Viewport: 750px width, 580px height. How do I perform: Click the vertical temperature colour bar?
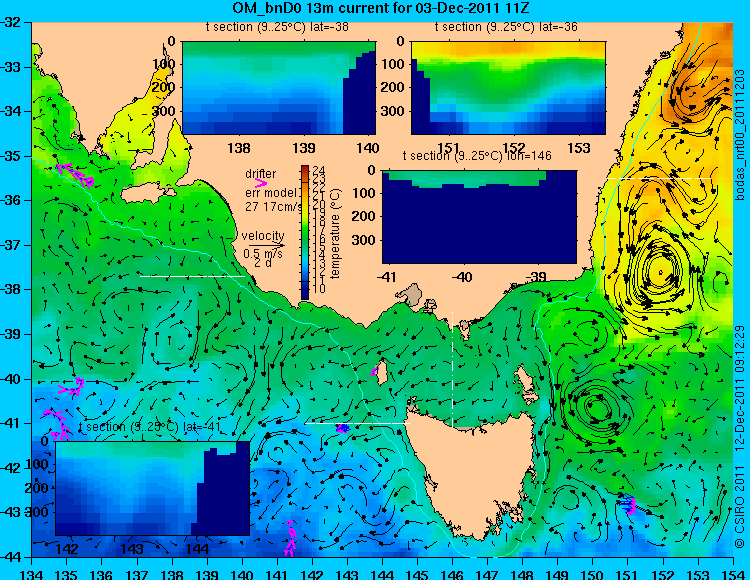(305, 232)
